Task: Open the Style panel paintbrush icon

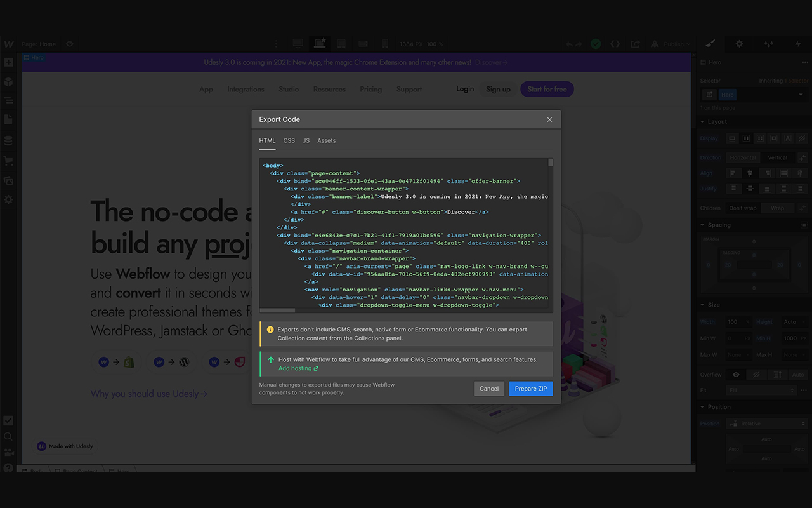Action: coord(710,44)
